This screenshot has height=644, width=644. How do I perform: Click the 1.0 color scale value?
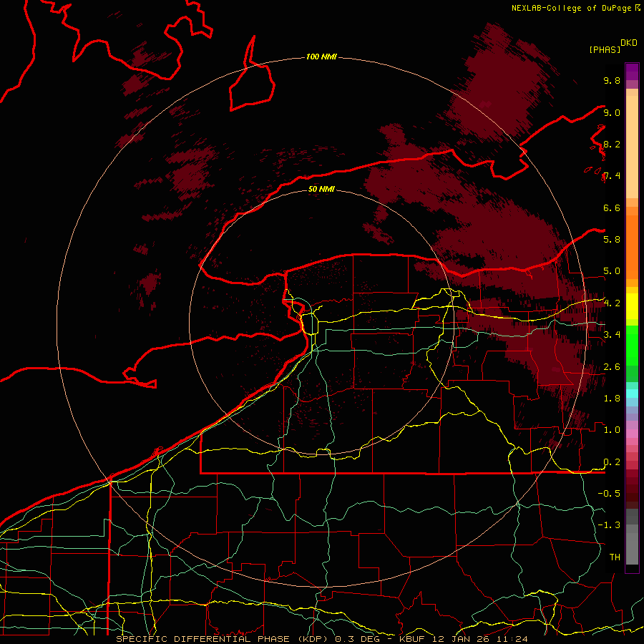(612, 429)
